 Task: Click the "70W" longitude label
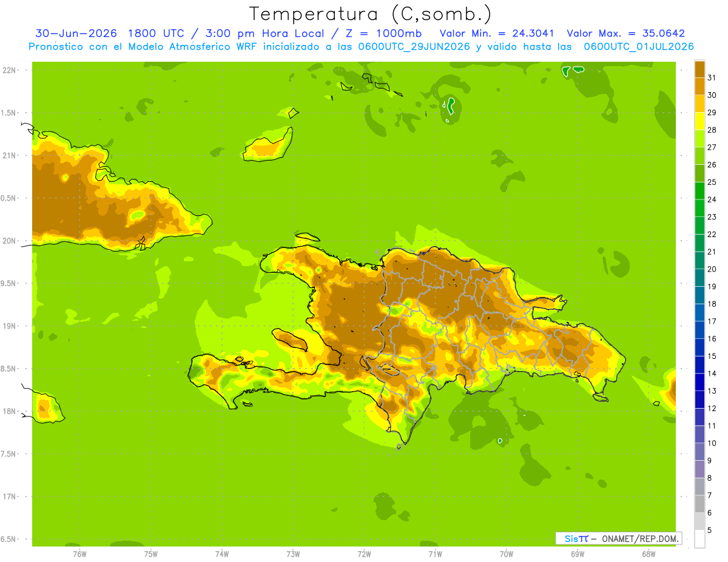(x=507, y=554)
